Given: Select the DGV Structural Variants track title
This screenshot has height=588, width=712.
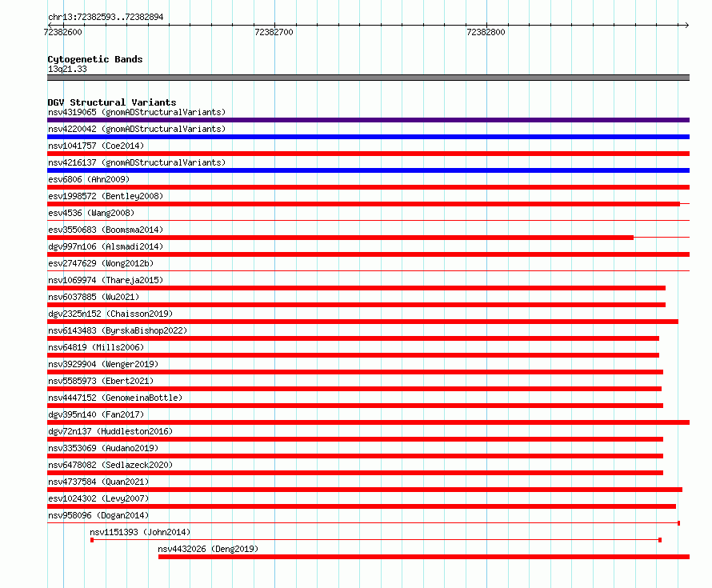Looking at the screenshot, I should coord(112,102).
